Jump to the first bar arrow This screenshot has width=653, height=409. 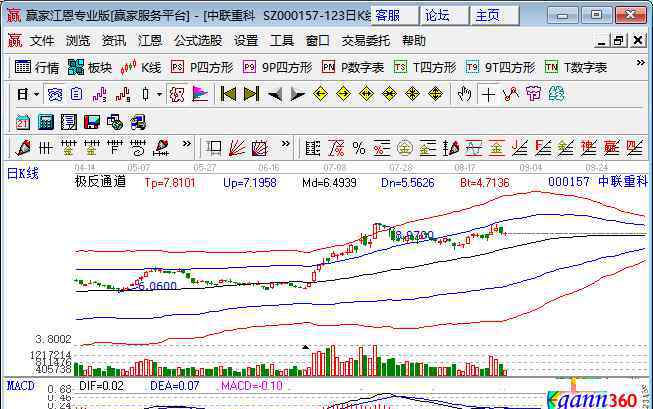coord(228,95)
